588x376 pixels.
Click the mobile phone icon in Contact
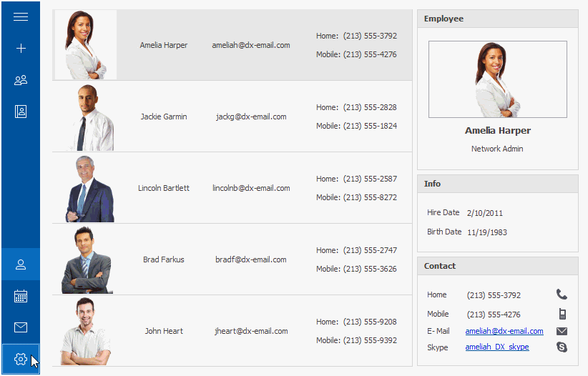coord(562,314)
